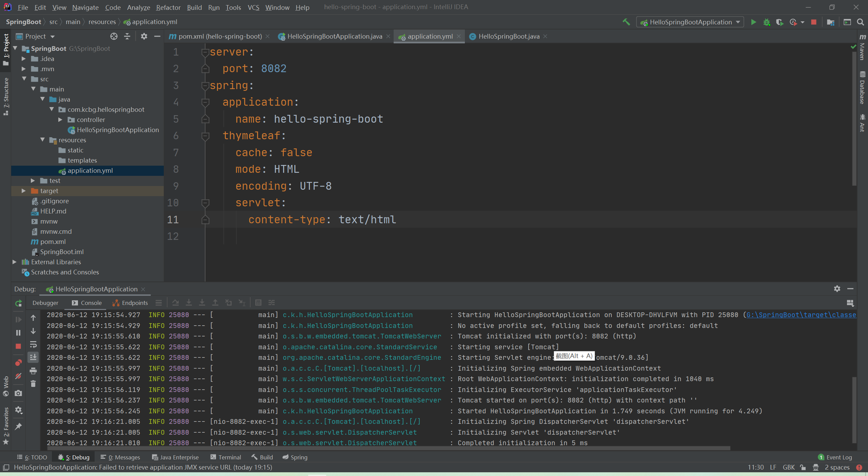Open Spring tool window button
This screenshot has height=476, width=868.
coord(295,457)
